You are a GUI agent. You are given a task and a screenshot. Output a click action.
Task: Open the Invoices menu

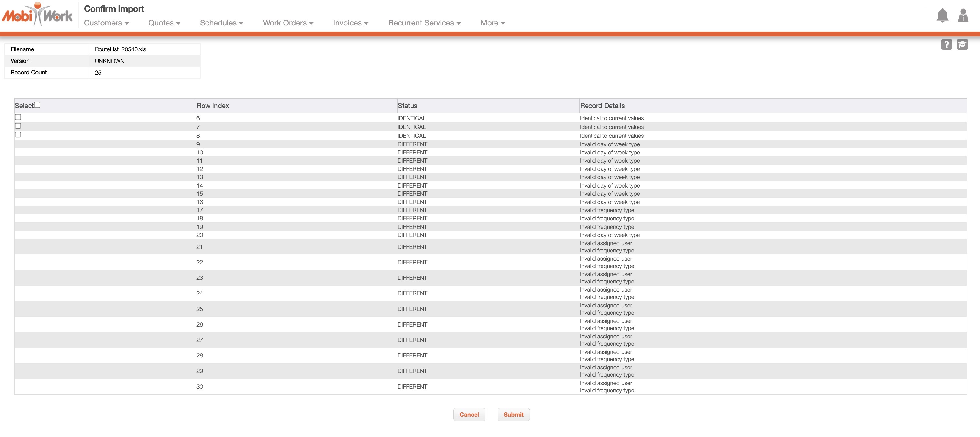coord(351,23)
